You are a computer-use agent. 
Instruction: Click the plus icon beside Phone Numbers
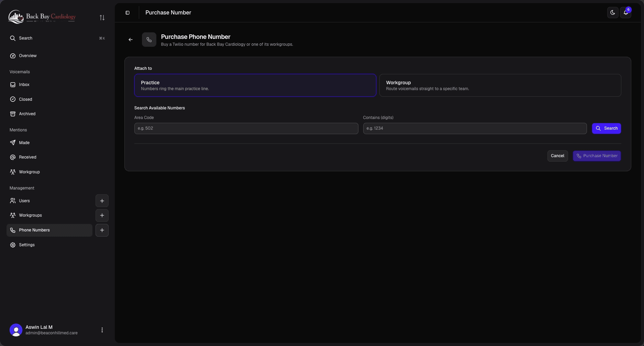pos(102,230)
